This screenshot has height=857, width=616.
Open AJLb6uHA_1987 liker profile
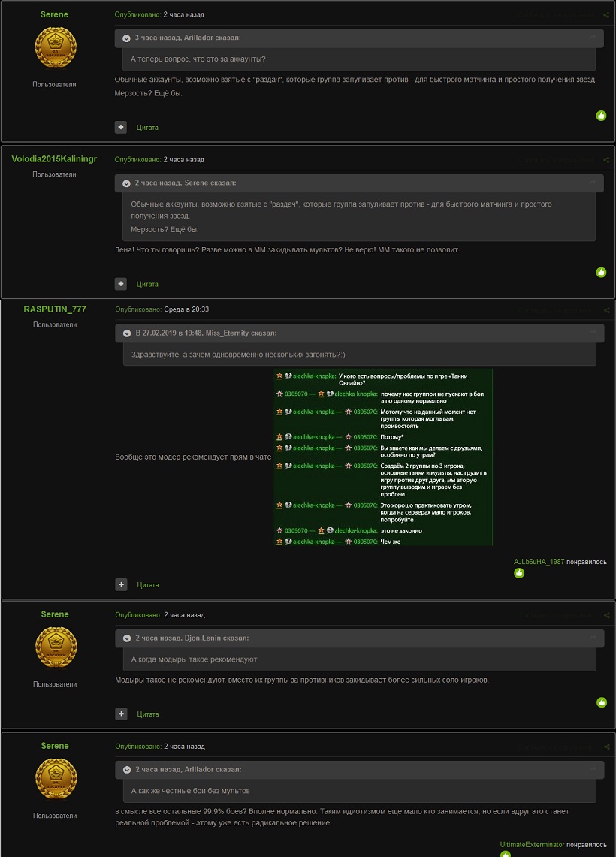pyautogui.click(x=539, y=561)
